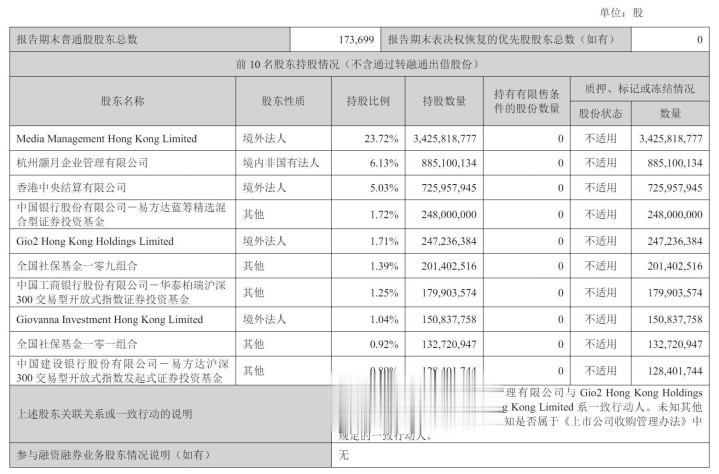The height and width of the screenshot is (474, 719).
Task: Click the 质押、标记或冻结情况 header
Action: (639, 88)
